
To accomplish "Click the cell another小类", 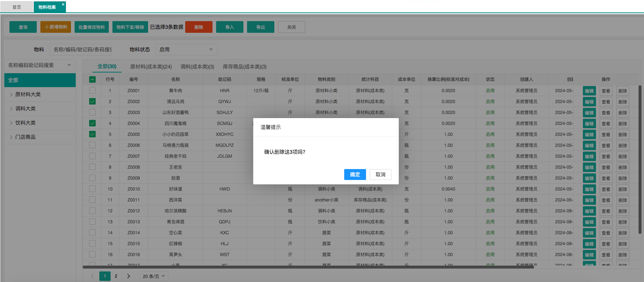I will (326, 200).
